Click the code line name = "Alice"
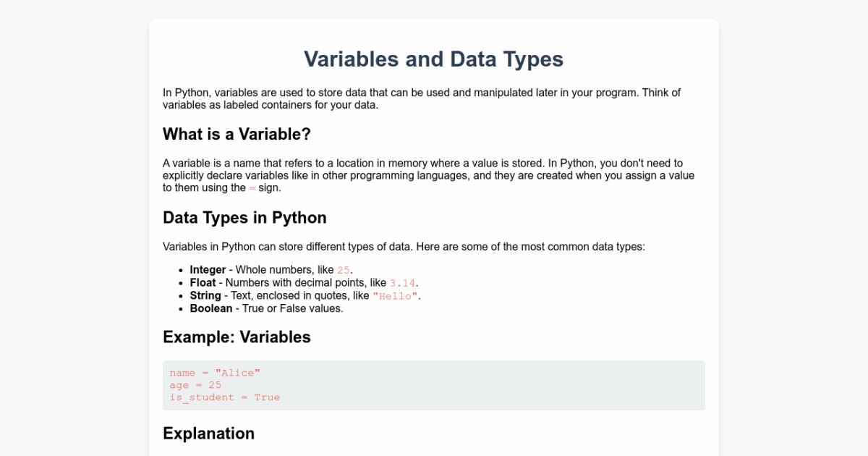 click(215, 373)
